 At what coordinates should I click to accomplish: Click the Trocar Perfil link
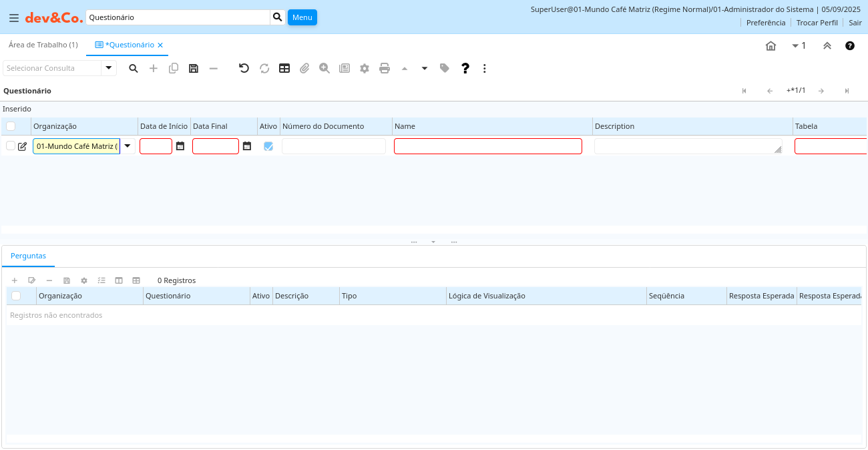click(817, 23)
